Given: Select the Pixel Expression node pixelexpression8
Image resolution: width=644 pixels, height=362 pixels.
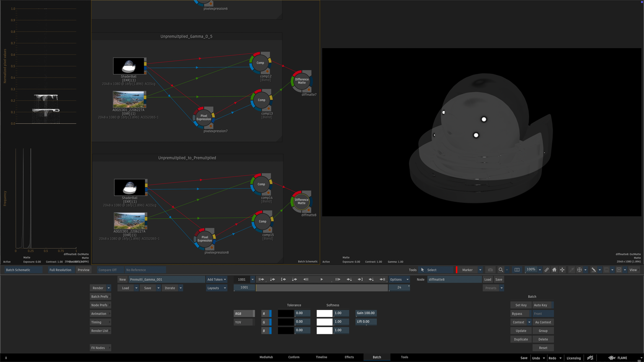Looking at the screenshot, I should tap(205, 239).
